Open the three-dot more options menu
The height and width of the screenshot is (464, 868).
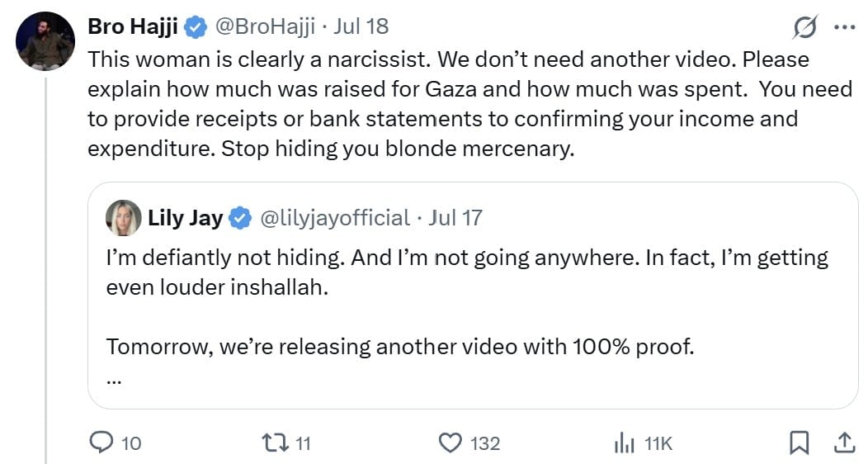[844, 27]
